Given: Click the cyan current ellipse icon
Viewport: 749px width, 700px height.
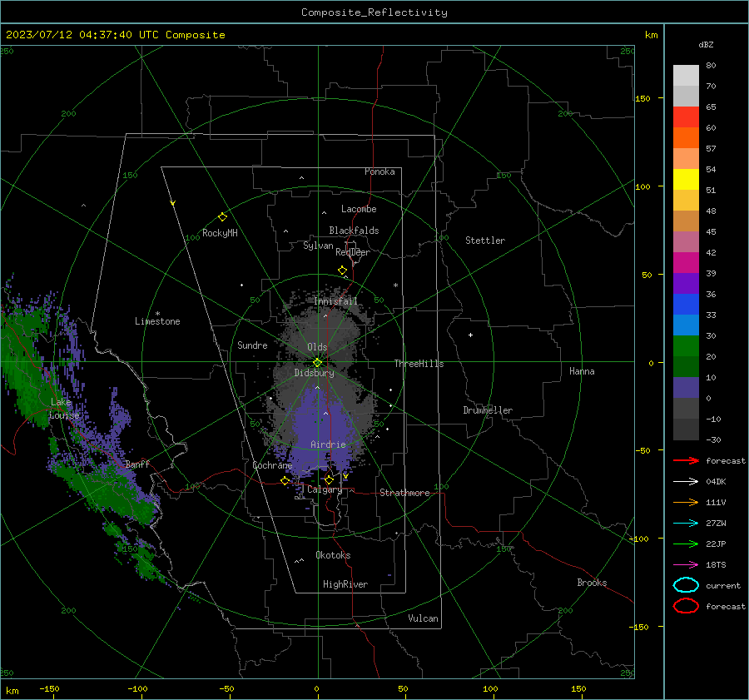Looking at the screenshot, I should pyautogui.click(x=686, y=585).
